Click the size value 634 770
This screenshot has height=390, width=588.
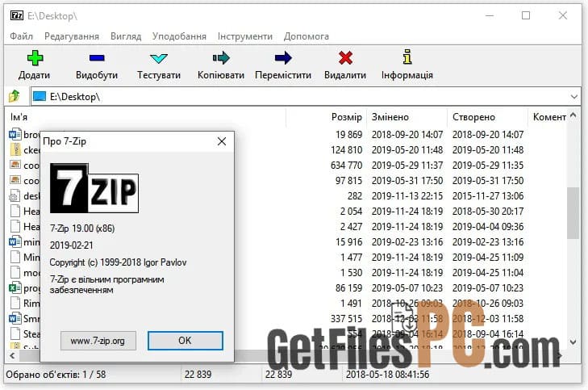(346, 166)
